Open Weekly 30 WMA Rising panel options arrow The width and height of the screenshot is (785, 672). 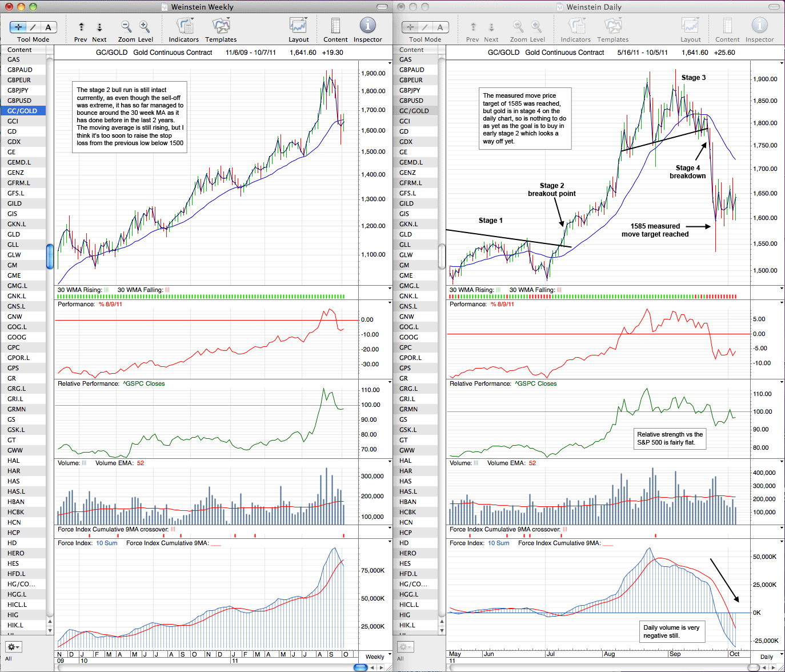coord(390,289)
